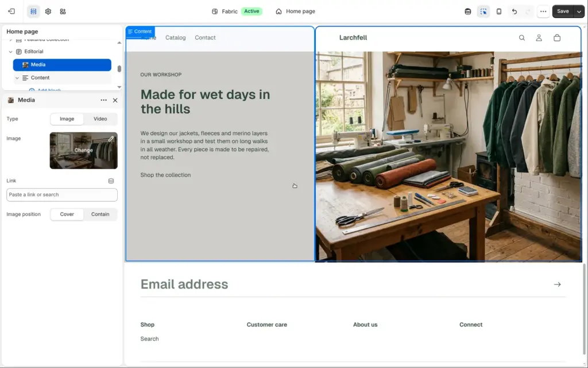The image size is (588, 368).
Task: Click the Content block label tag in preview
Action: point(140,32)
